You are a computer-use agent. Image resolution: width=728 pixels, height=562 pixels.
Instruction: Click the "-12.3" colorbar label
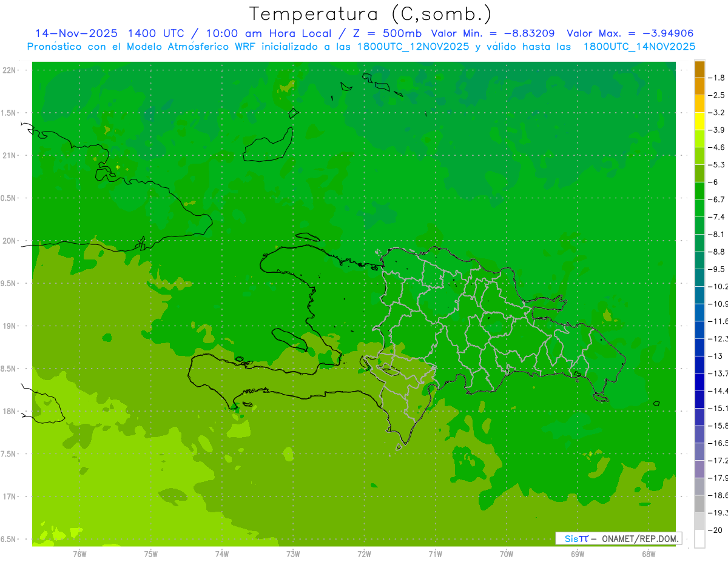tap(718, 339)
